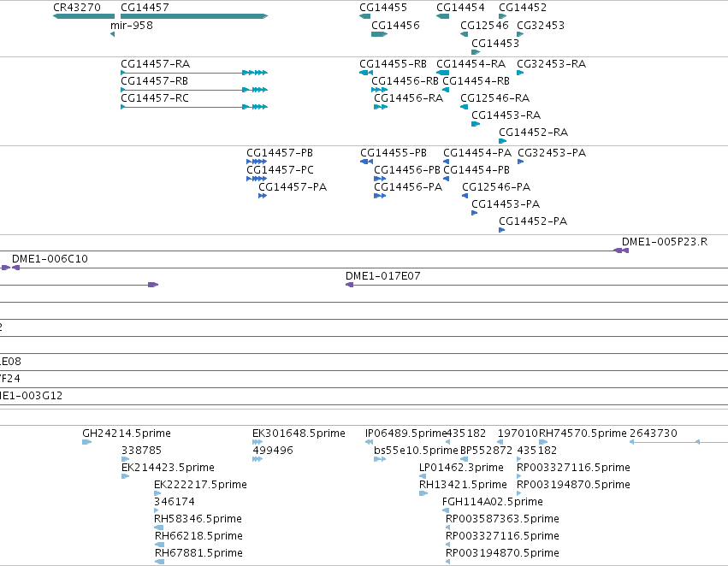Select the CG12546 gene label
This screenshot has height=566, width=728.
click(x=484, y=26)
